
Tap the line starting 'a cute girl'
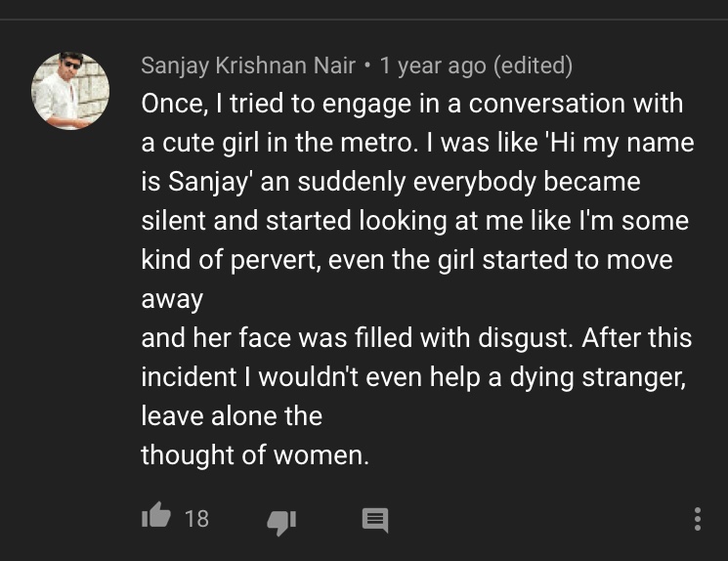coord(417,143)
